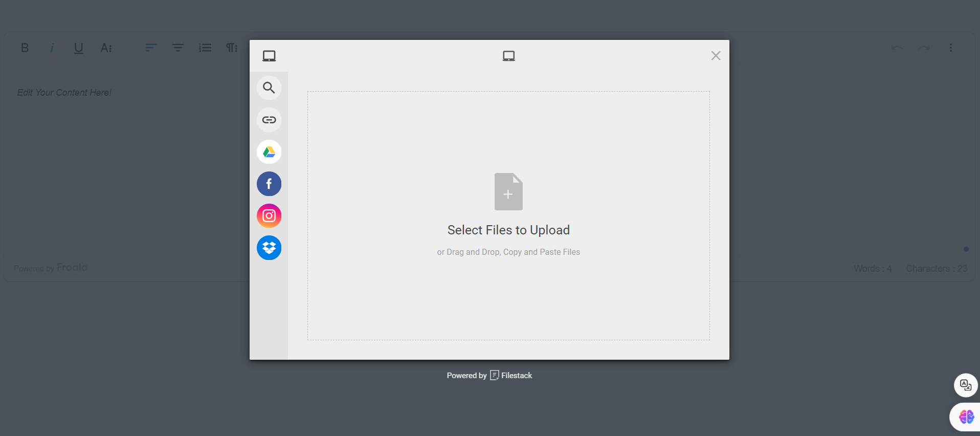Close the Filestack upload dialog
Viewport: 980px width, 436px height.
[716, 56]
